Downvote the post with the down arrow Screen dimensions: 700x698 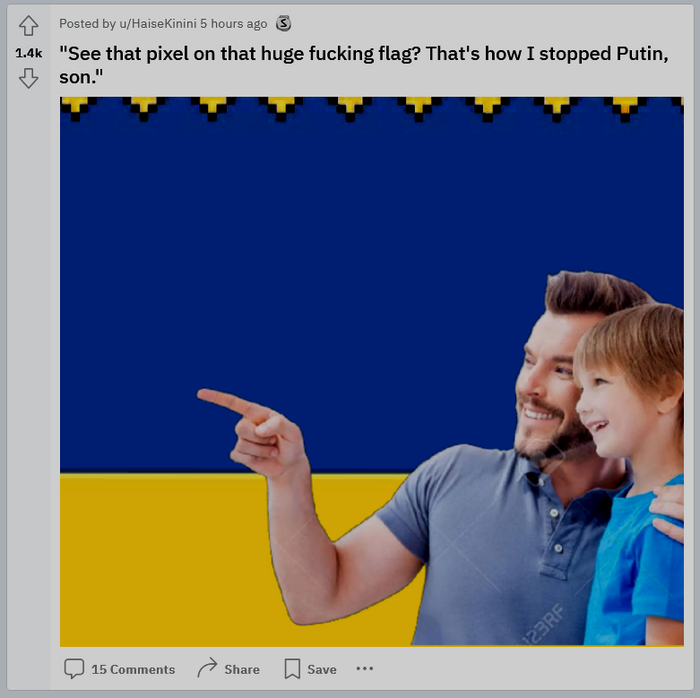pos(28,77)
